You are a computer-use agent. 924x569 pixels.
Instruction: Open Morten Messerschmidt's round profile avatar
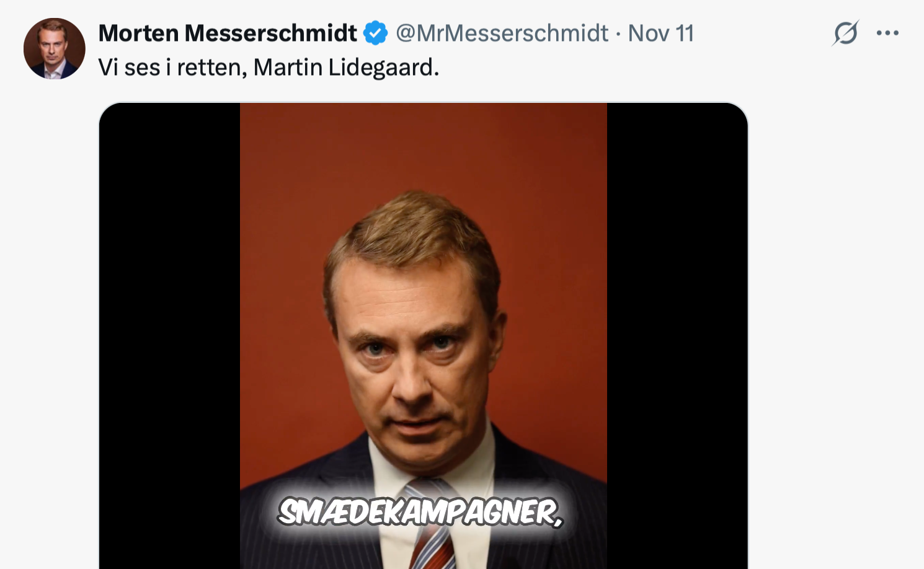(x=55, y=48)
